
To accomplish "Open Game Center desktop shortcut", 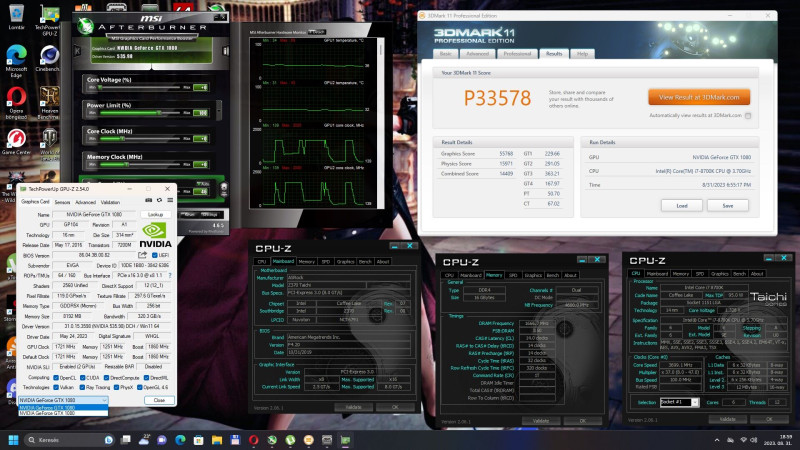I will (16, 141).
